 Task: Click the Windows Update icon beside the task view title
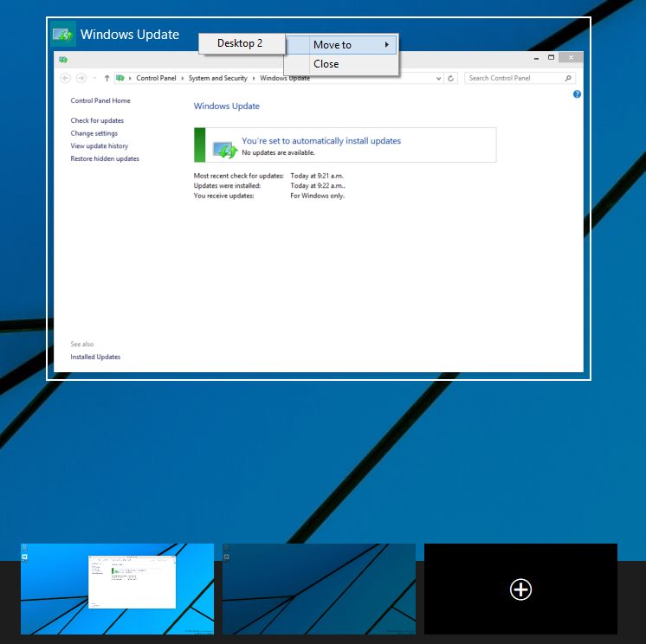coord(63,34)
